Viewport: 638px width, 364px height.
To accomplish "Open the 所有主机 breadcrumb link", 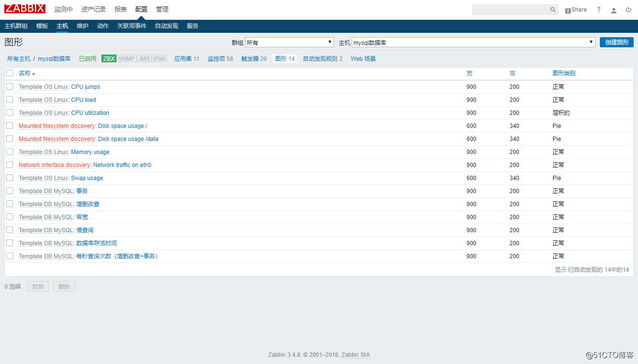I will point(19,58).
